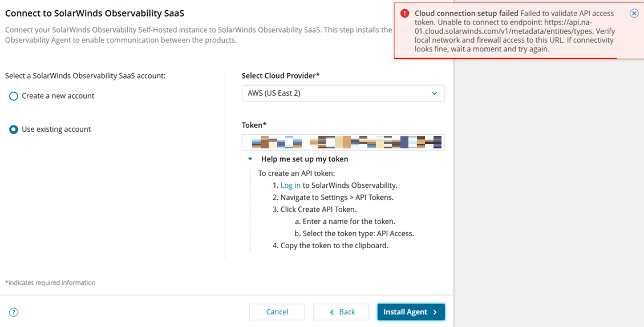644x327 pixels.
Task: Collapse the triangle beside Help me set up
Action: [250, 159]
